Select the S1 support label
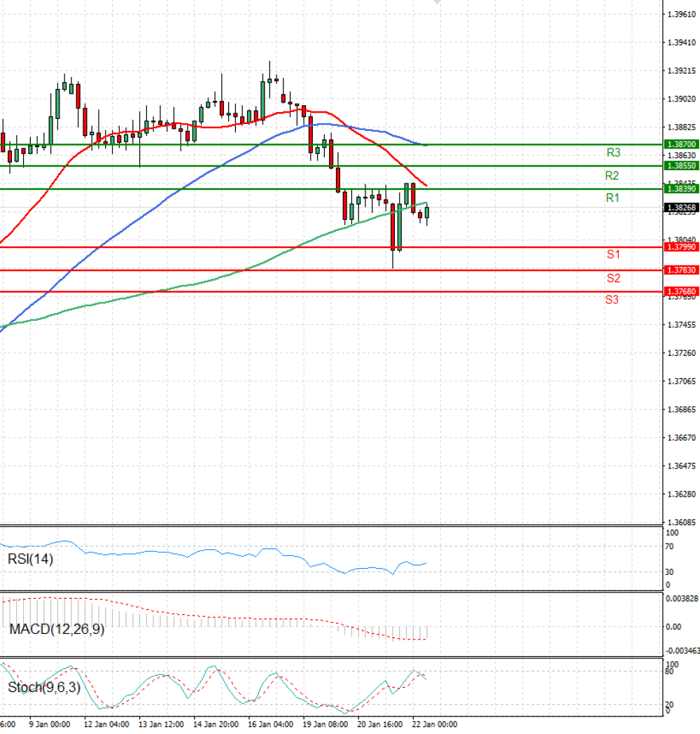Image resolution: width=700 pixels, height=734 pixels. pyautogui.click(x=613, y=254)
